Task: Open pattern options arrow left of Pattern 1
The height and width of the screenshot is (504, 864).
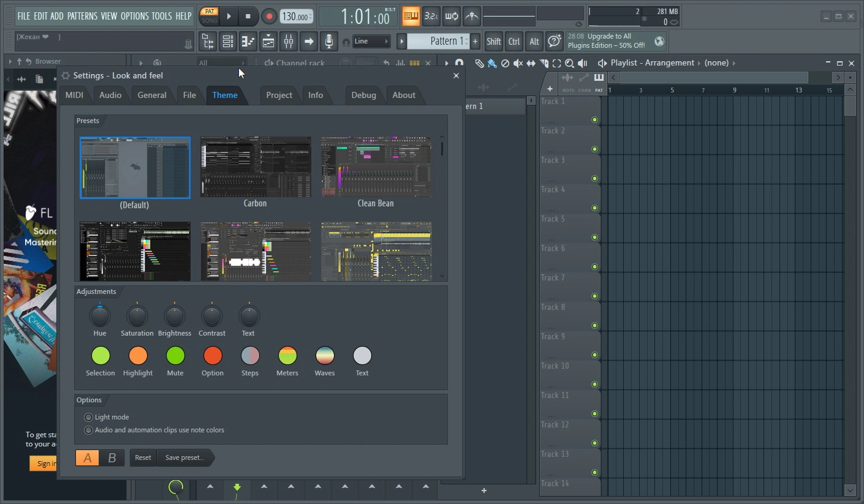Action: pyautogui.click(x=402, y=41)
